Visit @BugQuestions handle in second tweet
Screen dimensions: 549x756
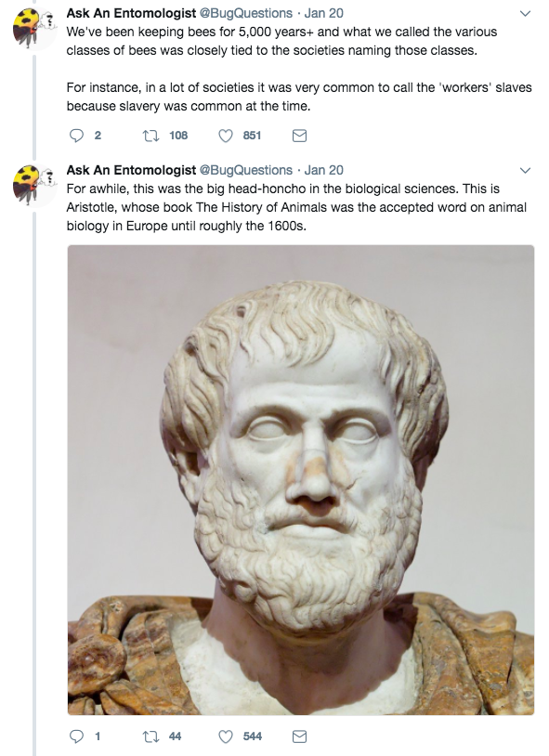tap(246, 170)
